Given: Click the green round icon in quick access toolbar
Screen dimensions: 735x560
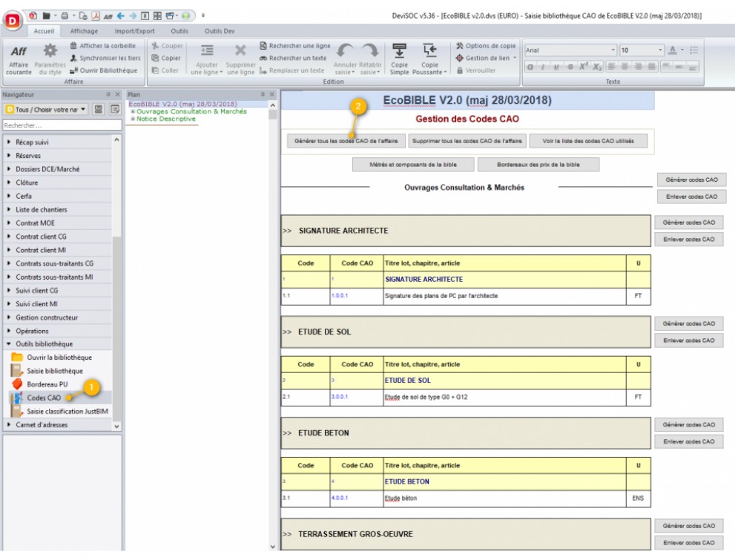Looking at the screenshot, I should pos(185,16).
